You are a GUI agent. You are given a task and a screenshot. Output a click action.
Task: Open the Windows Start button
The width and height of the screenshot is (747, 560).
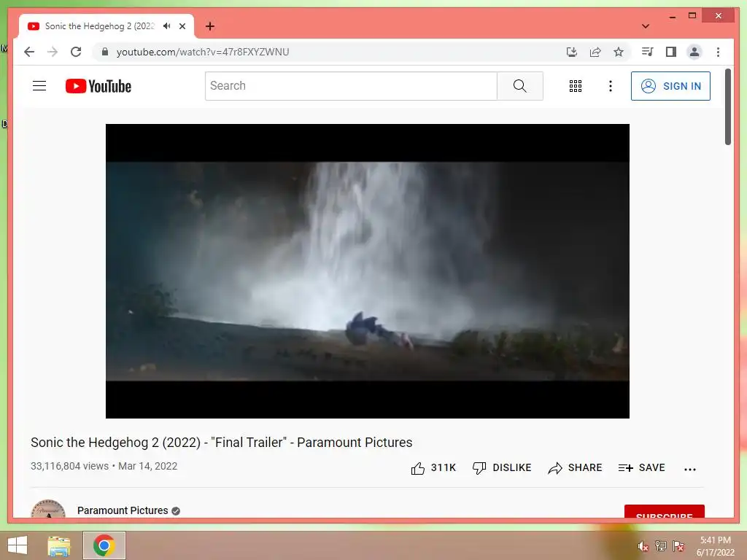pos(18,545)
